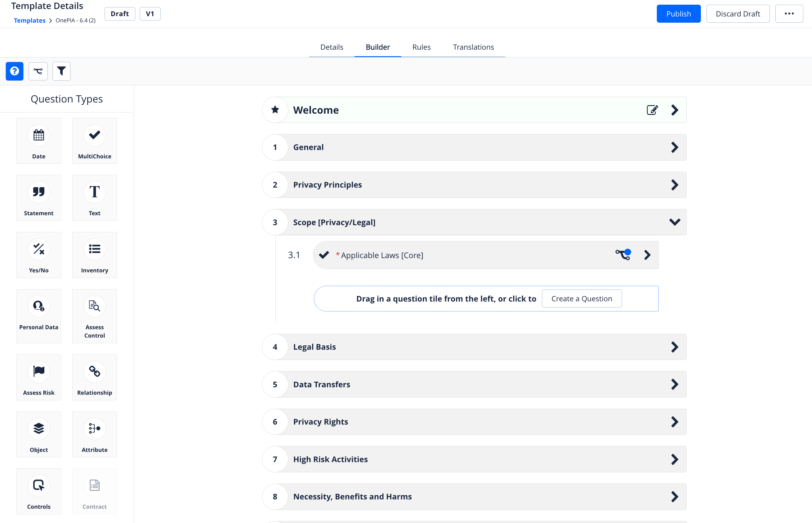This screenshot has width=812, height=523.
Task: Select the Yes/No question type
Action: coord(39,255)
